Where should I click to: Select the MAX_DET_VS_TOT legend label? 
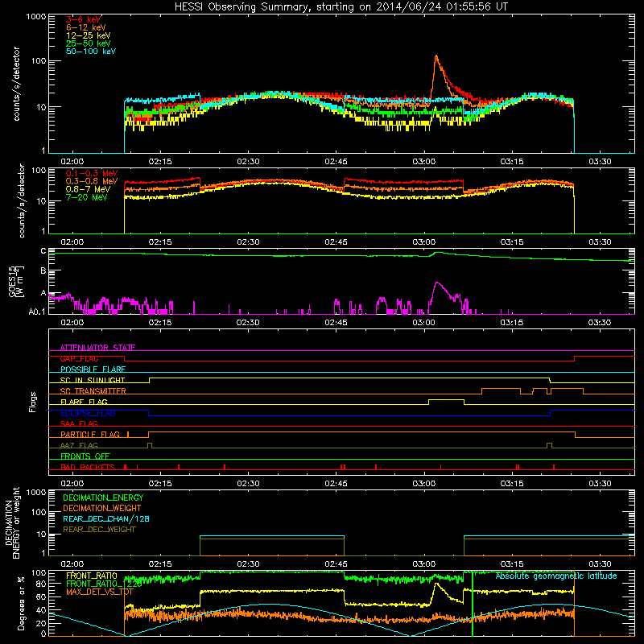(100, 592)
